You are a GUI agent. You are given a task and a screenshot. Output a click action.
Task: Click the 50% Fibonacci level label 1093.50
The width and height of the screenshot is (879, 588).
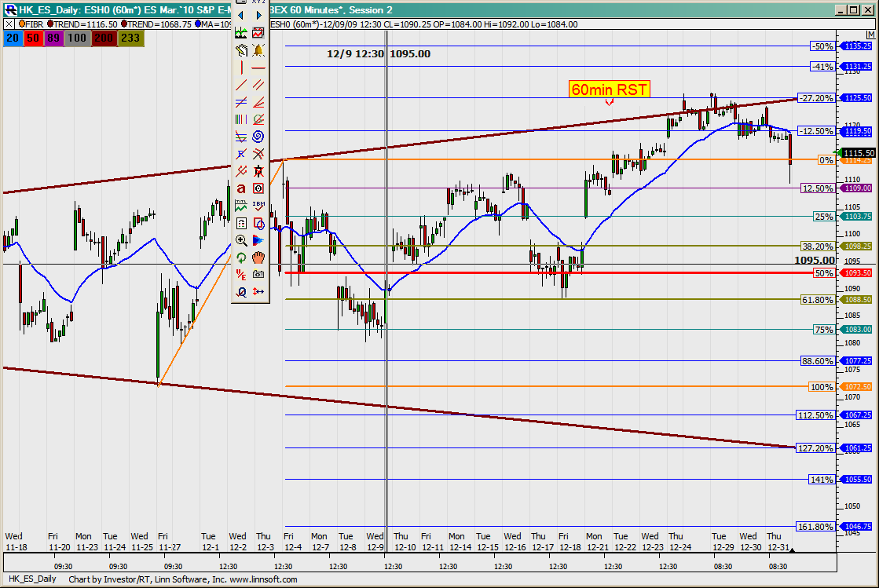[855, 273]
